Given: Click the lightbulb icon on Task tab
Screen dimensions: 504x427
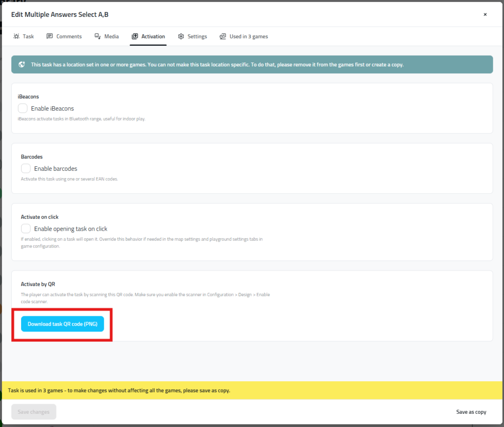Looking at the screenshot, I should tap(16, 36).
